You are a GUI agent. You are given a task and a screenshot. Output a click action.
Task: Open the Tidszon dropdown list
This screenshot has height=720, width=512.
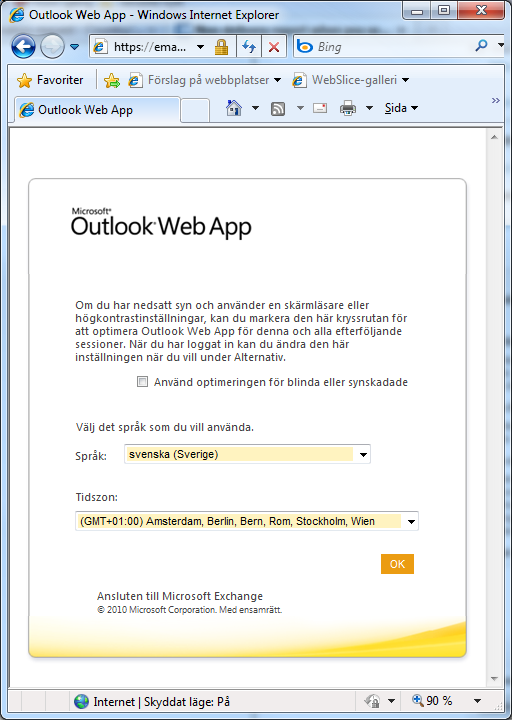coord(247,521)
